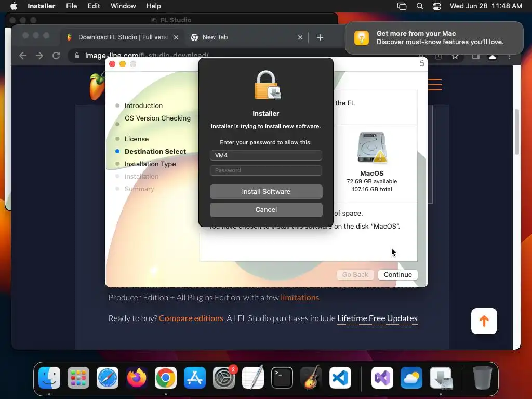Open the File menu
Screen dimensions: 532x399
72,6
